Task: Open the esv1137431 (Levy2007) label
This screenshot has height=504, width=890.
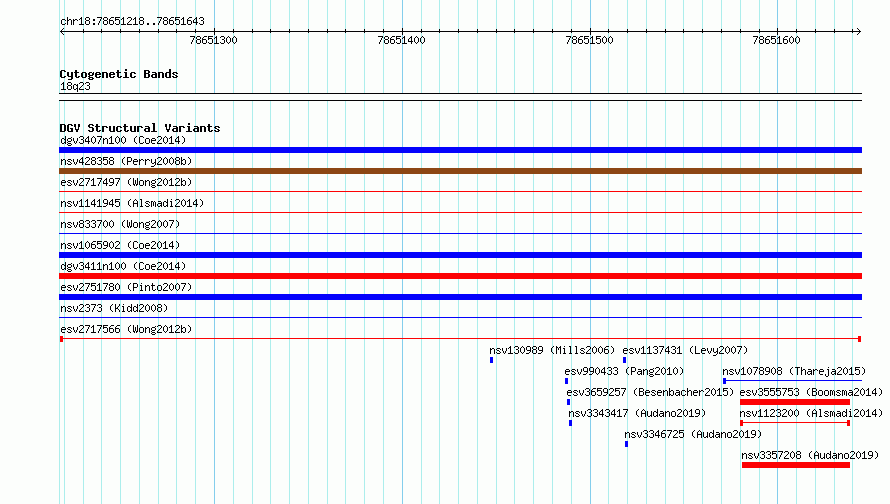Action: point(685,350)
